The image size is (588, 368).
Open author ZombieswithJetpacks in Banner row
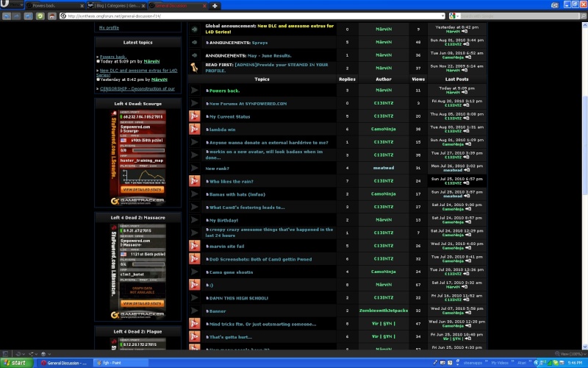[383, 311]
